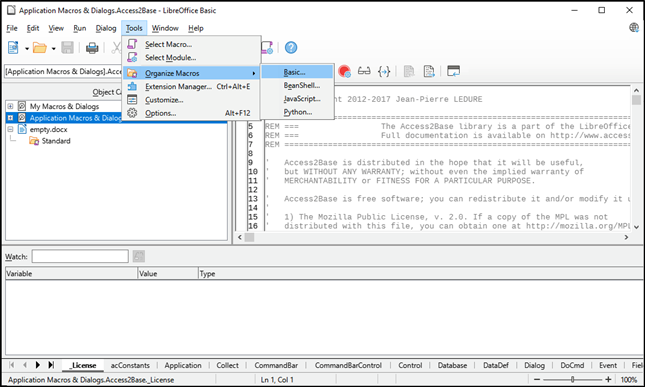Open the Help menu
645x387 pixels.
point(196,28)
